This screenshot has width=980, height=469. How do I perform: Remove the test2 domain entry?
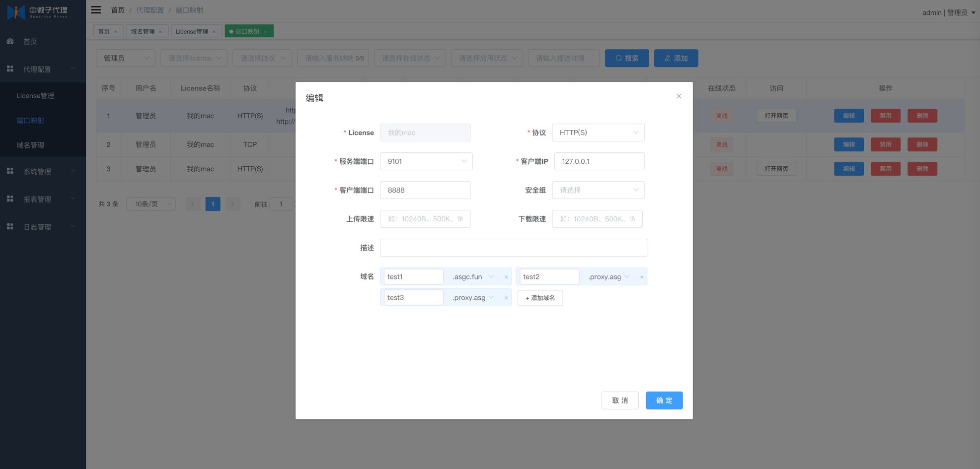pos(642,277)
